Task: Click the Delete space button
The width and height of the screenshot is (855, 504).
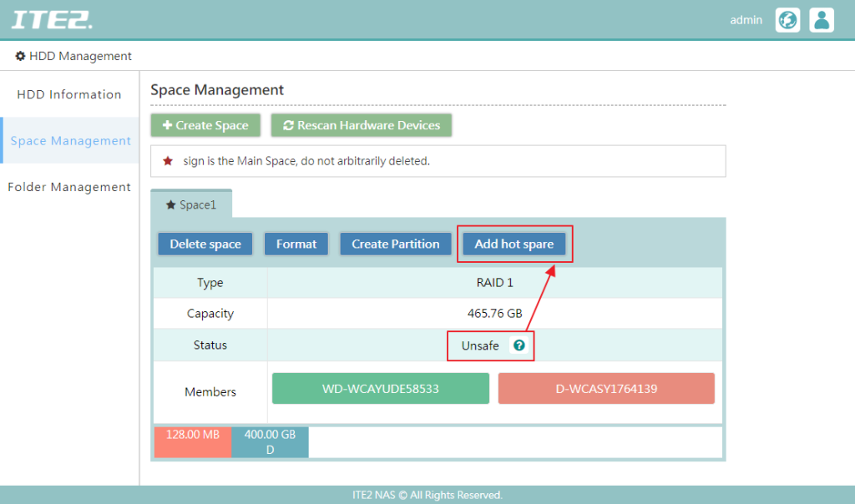Action: tap(205, 244)
